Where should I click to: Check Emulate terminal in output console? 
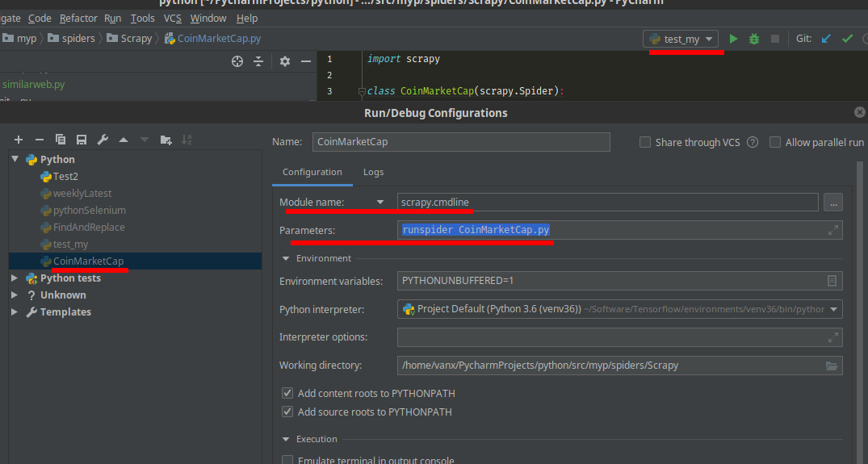click(x=287, y=460)
